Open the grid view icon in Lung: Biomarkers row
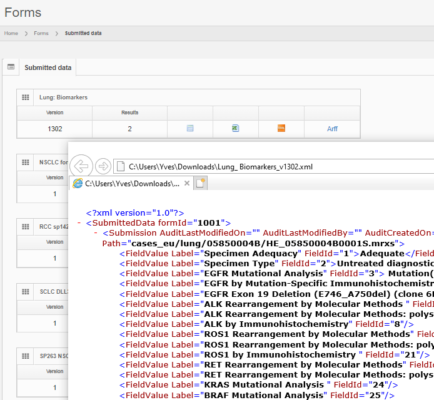The height and width of the screenshot is (400, 434). pyautogui.click(x=190, y=128)
